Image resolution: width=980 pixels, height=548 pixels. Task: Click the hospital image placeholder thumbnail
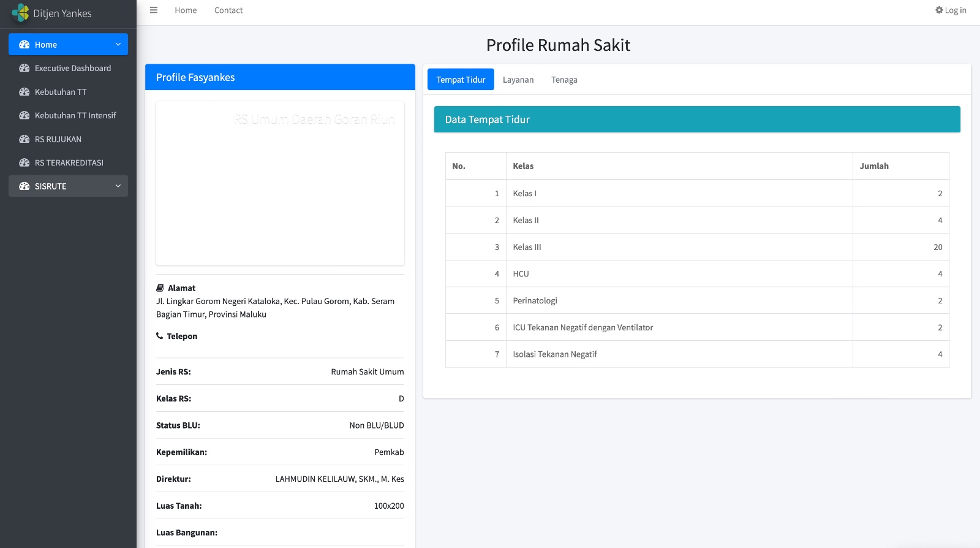(280, 183)
